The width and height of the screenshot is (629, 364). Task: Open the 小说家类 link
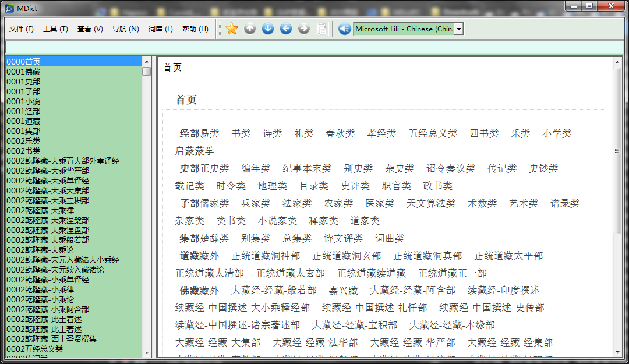point(277,221)
